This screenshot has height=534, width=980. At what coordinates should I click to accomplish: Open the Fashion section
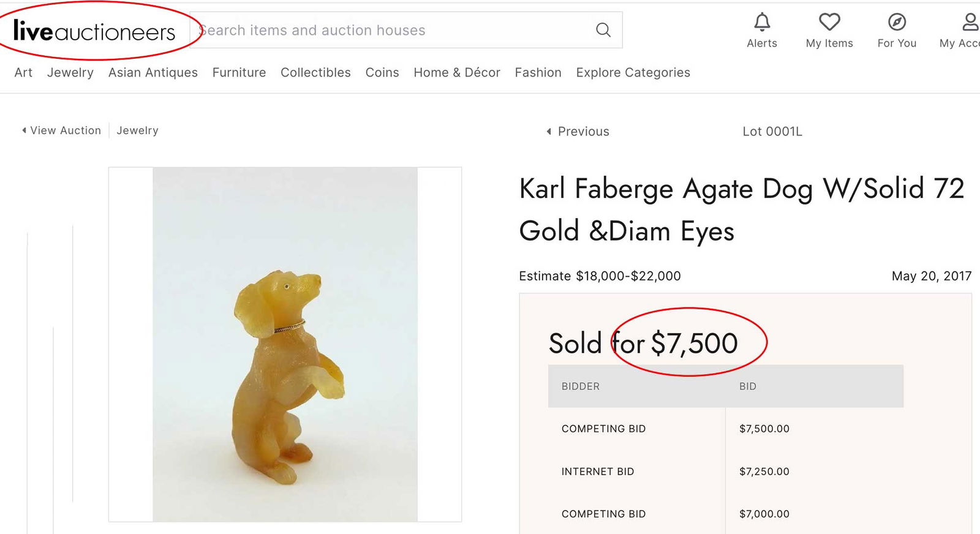coord(538,72)
